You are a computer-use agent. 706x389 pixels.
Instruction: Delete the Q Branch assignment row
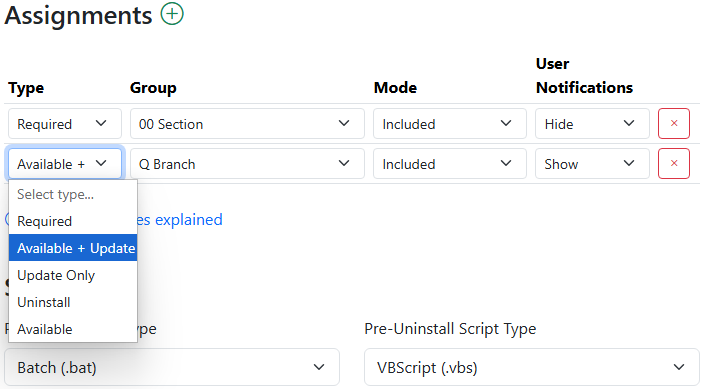pos(674,163)
